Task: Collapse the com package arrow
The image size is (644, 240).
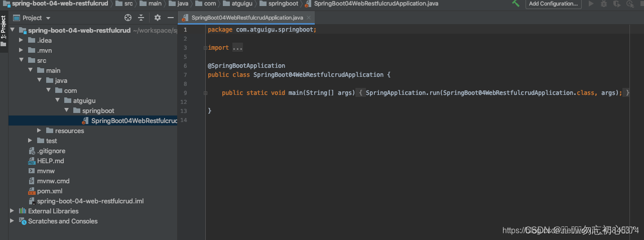Action: click(48, 90)
